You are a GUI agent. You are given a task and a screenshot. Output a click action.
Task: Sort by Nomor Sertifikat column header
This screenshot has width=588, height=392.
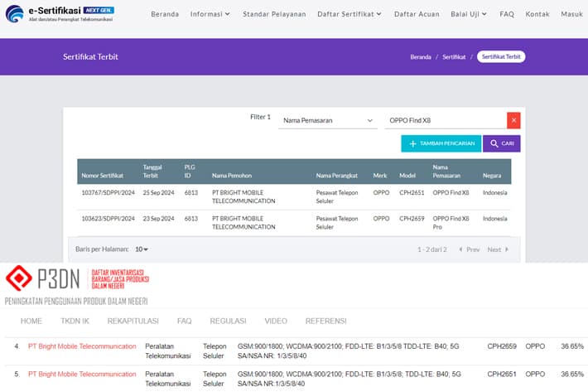click(103, 176)
